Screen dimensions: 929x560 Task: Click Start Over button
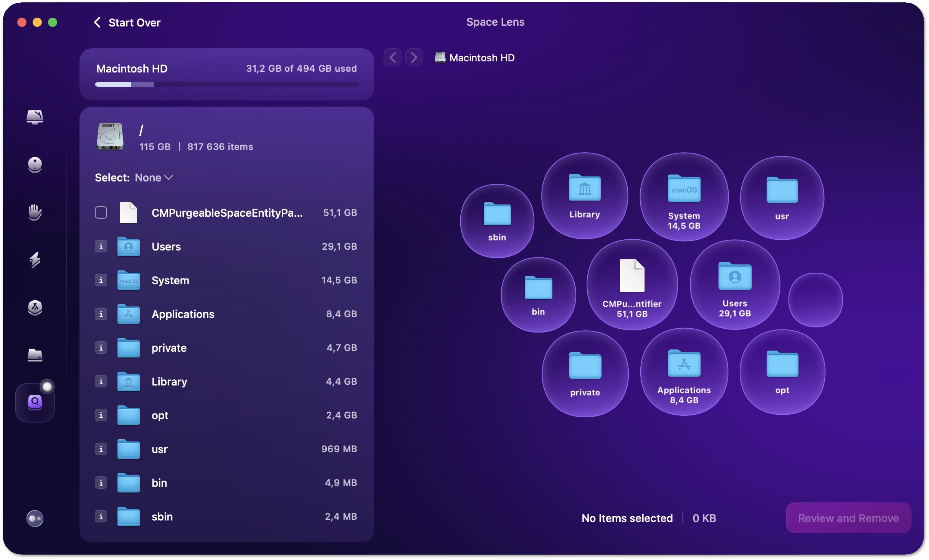coord(127,23)
